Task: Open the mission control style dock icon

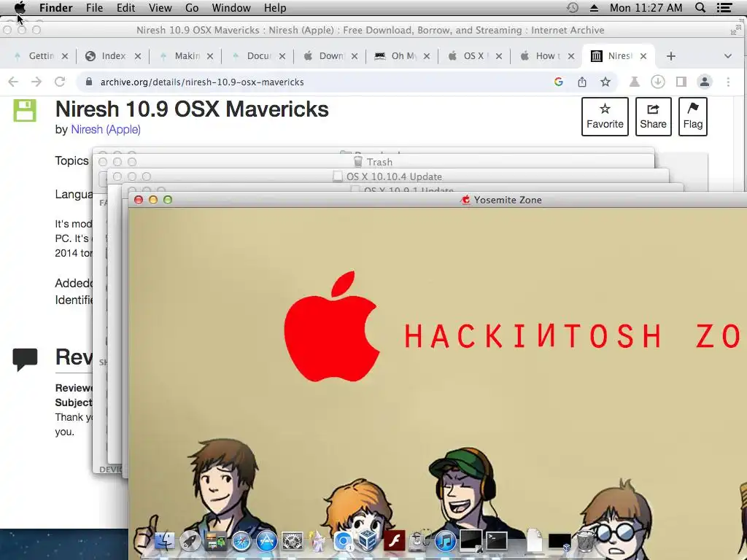Action: click(x=215, y=541)
